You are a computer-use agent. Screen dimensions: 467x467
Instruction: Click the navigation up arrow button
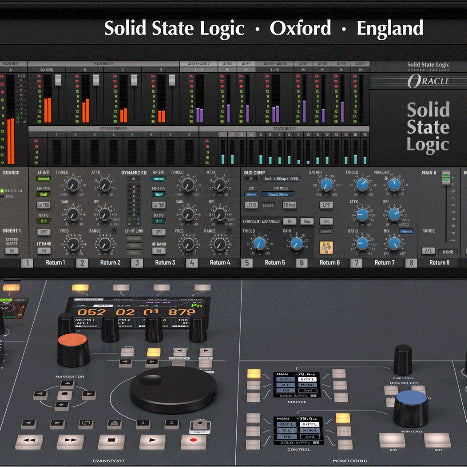tap(67, 384)
